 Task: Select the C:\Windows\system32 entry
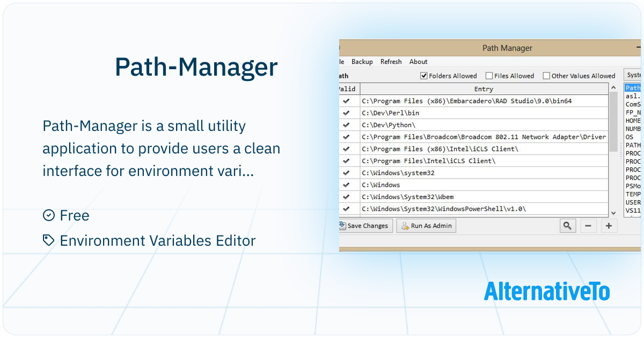[484, 173]
